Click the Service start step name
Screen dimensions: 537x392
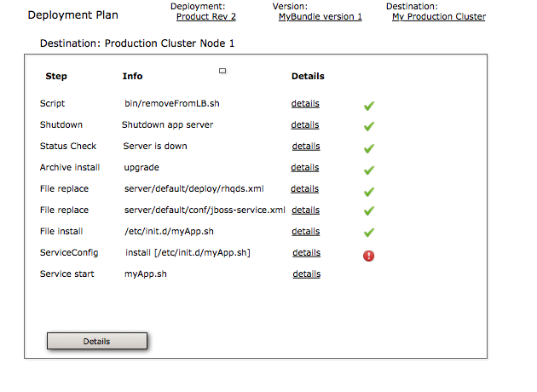[67, 274]
